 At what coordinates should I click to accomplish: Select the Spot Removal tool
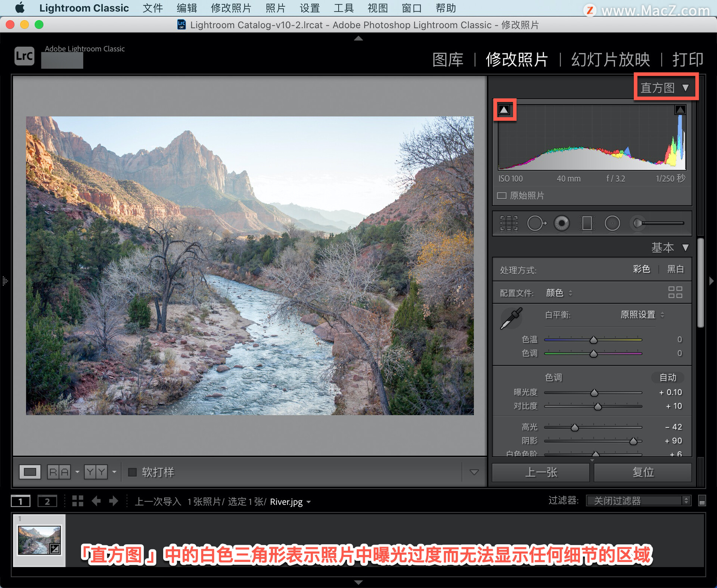click(537, 223)
